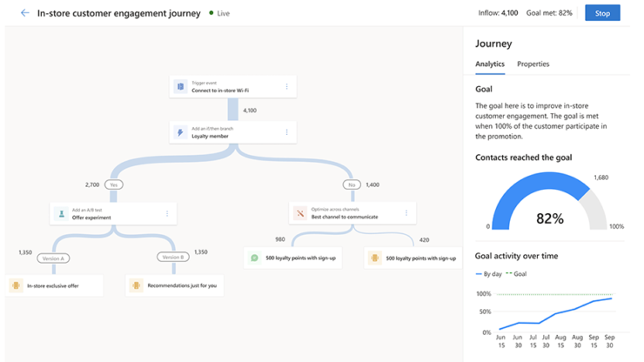Open the more menu on Loyalty member tile
644x362 pixels.
point(286,132)
